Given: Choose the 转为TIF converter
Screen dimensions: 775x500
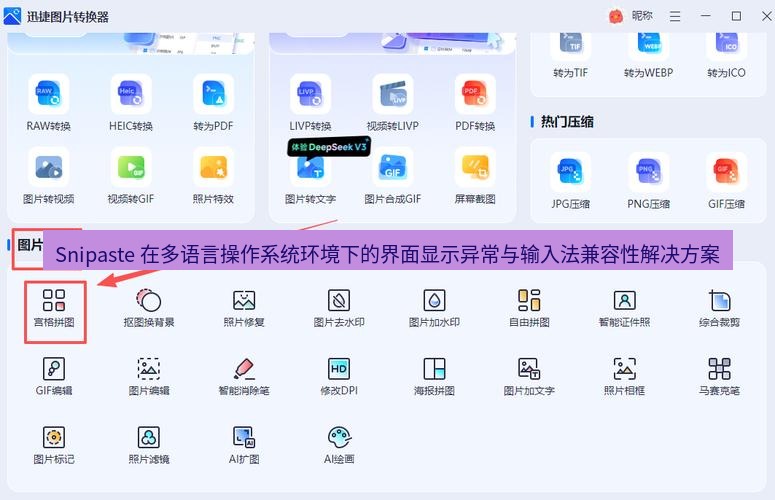Looking at the screenshot, I should (x=570, y=57).
